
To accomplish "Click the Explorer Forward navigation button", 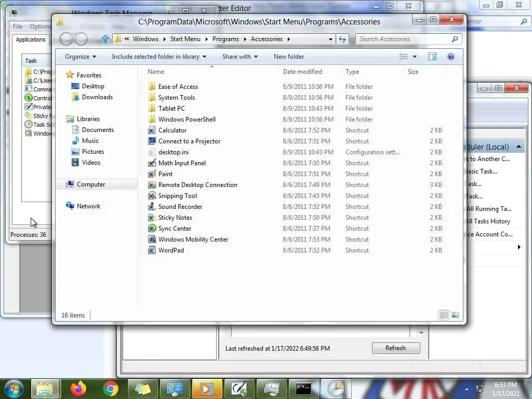I will [x=81, y=39].
